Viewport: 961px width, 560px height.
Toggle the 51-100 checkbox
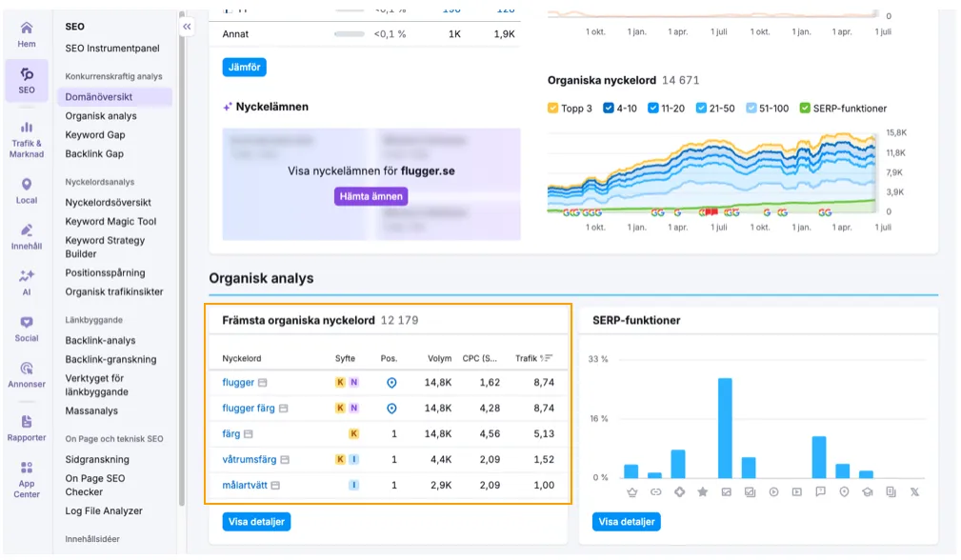tap(751, 109)
